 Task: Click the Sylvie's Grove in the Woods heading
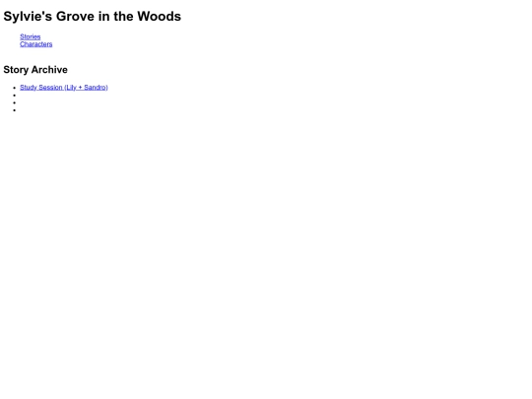(x=93, y=17)
